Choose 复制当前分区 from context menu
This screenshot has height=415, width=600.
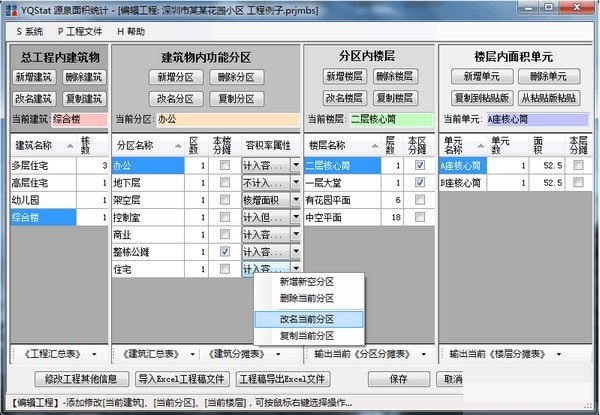pos(307,336)
